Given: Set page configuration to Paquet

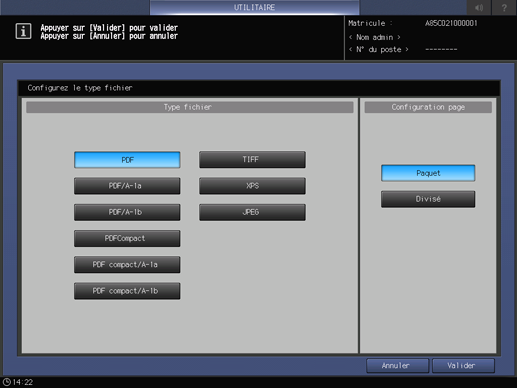Looking at the screenshot, I should [428, 173].
